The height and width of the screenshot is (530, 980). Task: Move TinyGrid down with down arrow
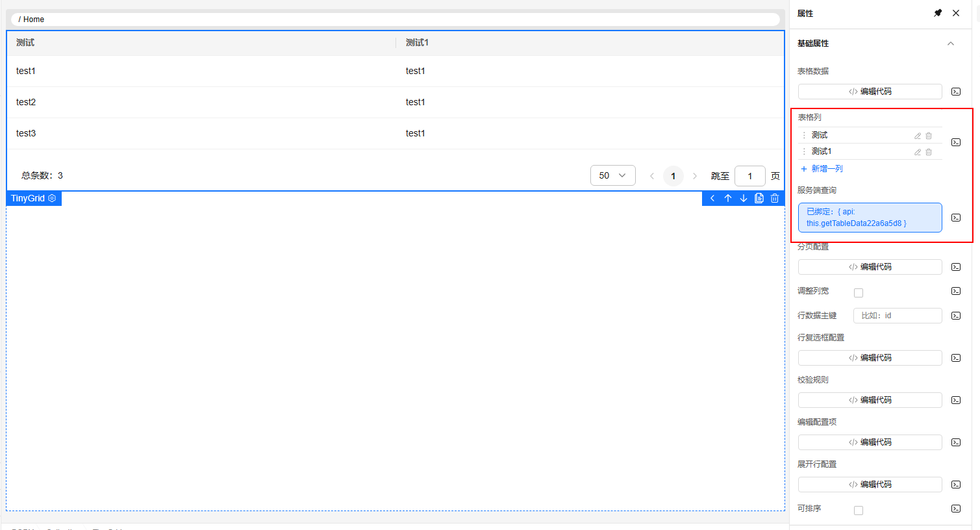pyautogui.click(x=744, y=198)
